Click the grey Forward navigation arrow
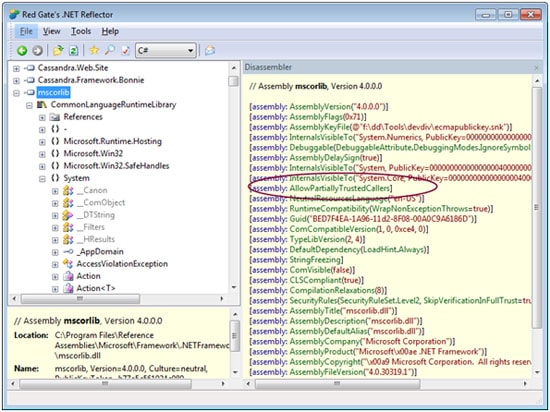The width and height of the screenshot is (550, 412). (38, 50)
